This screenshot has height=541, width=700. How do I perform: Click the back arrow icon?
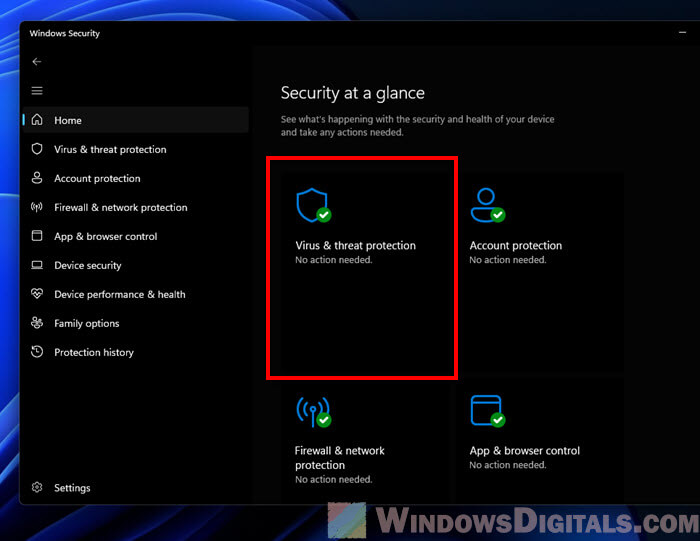pyautogui.click(x=37, y=62)
